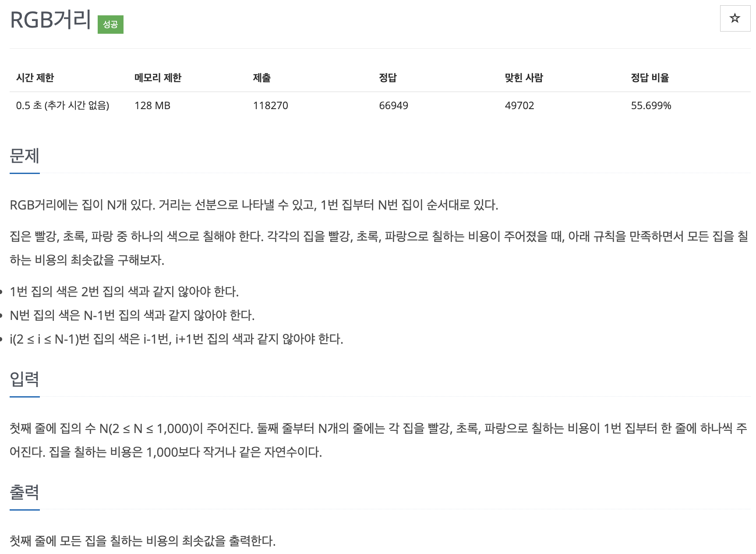The width and height of the screenshot is (756, 554).
Task: Click the first rule bullet about 1번 집
Action: pyautogui.click(x=124, y=291)
